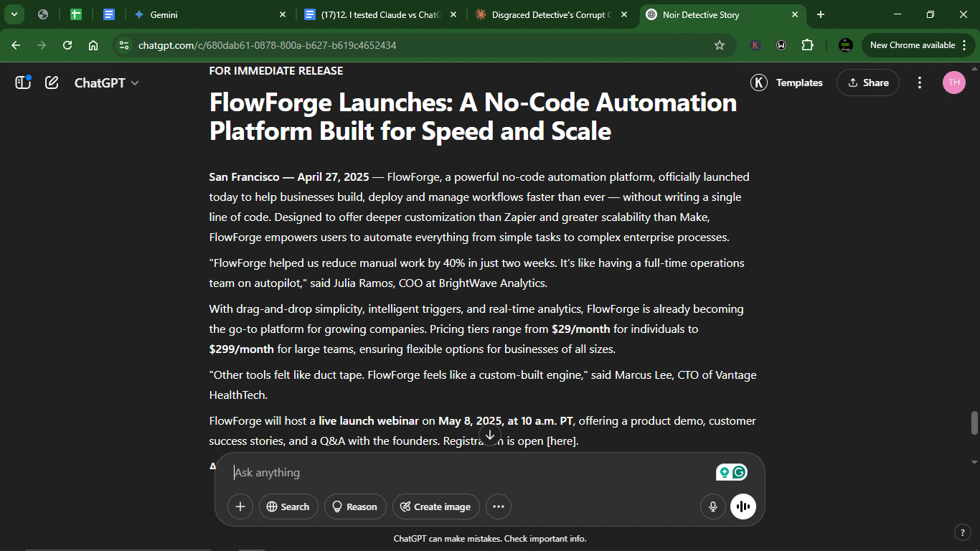The width and height of the screenshot is (980, 551).
Task: Click the FOR IMMEDIATE RELEASE text
Action: (x=276, y=71)
